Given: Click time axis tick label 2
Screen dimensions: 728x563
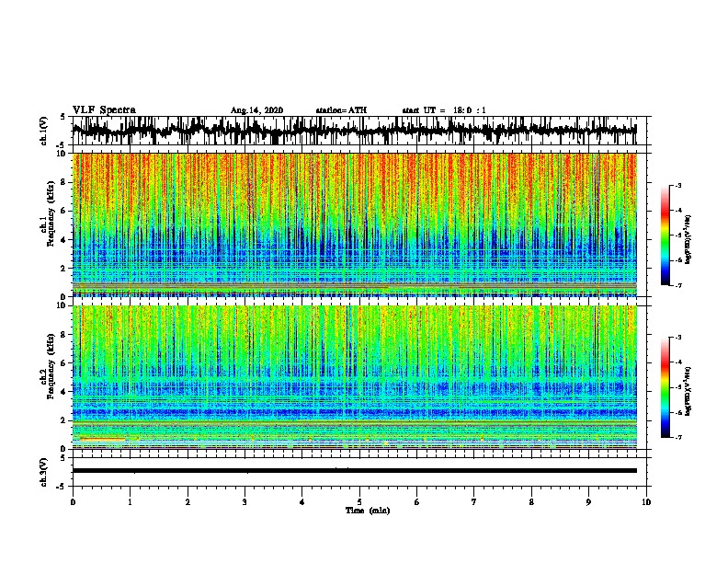Looking at the screenshot, I should (188, 501).
